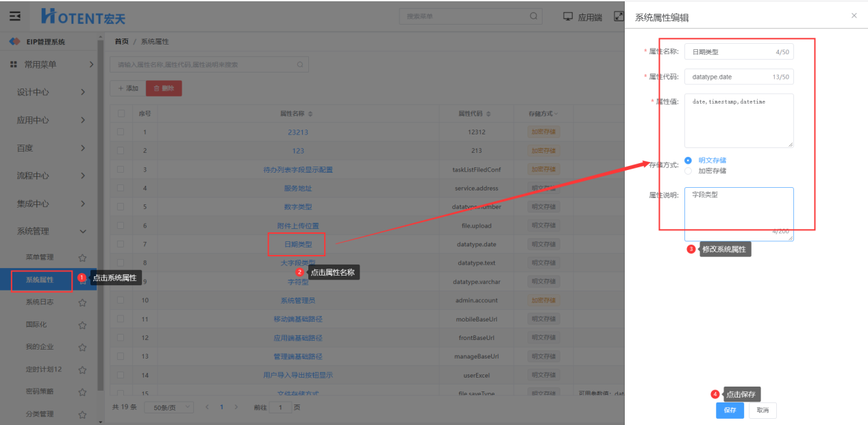Sort by 属性代码 column arrows

pos(488,114)
